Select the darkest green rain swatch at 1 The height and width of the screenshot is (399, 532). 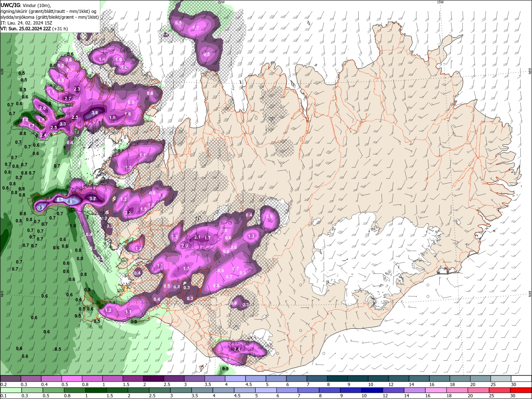95,390
